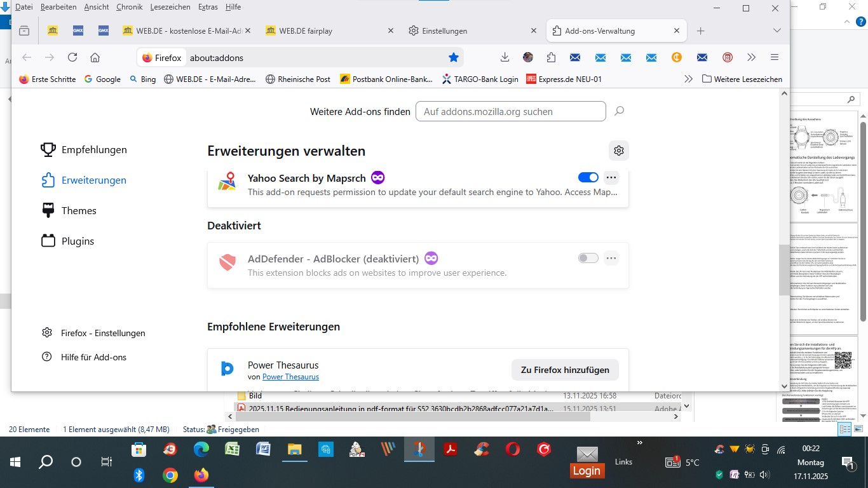Go to the Firefox home page icon
The image size is (868, 488).
(95, 57)
